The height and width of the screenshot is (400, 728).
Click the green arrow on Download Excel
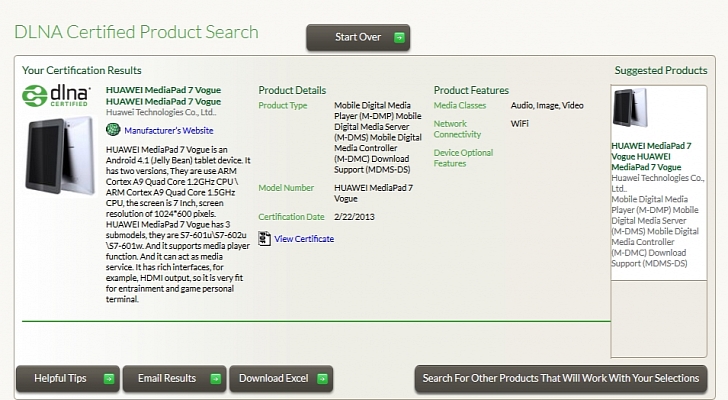click(322, 379)
